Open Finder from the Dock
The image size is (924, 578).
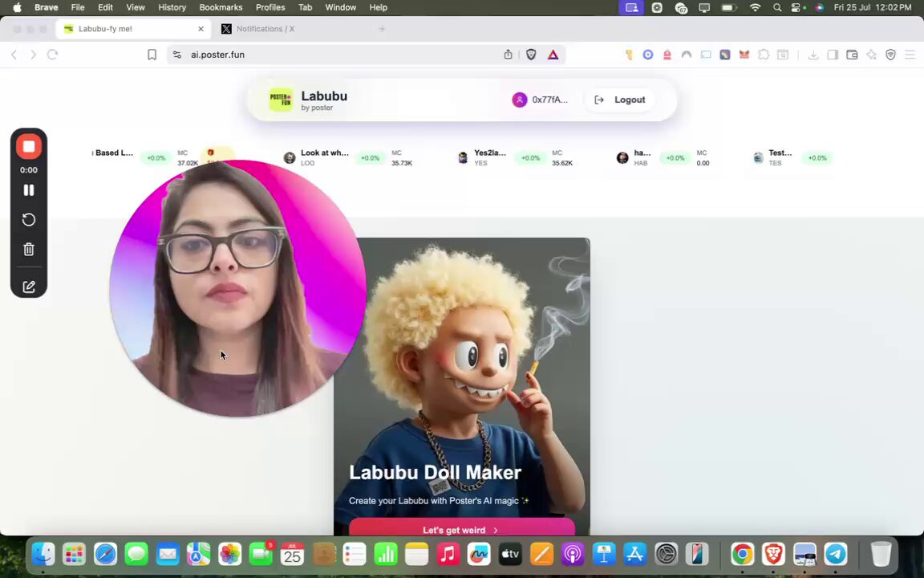(43, 555)
